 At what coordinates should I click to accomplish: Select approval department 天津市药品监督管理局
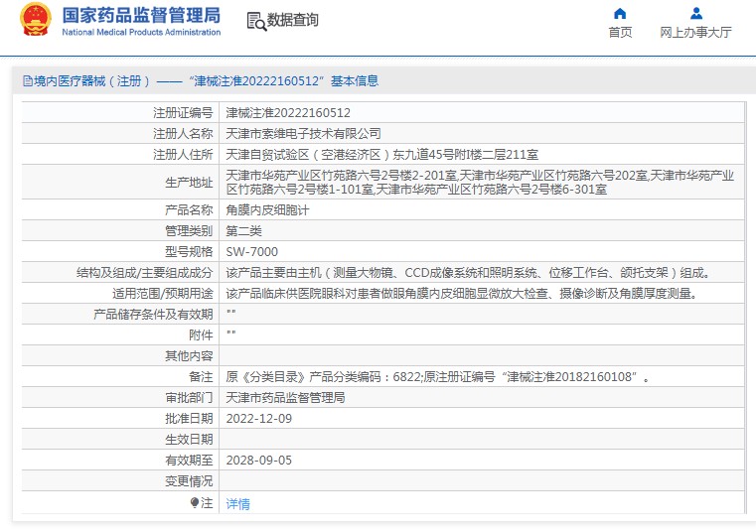(285, 398)
